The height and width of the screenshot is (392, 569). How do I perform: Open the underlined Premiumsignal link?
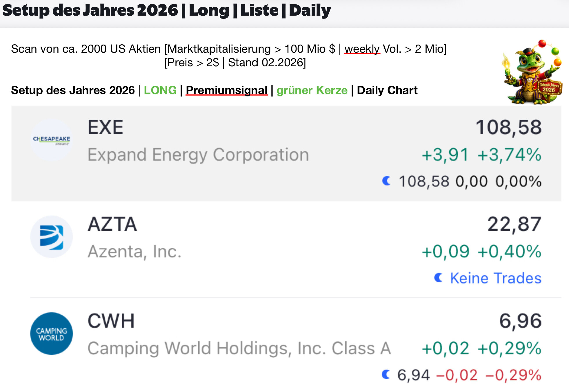click(x=226, y=90)
